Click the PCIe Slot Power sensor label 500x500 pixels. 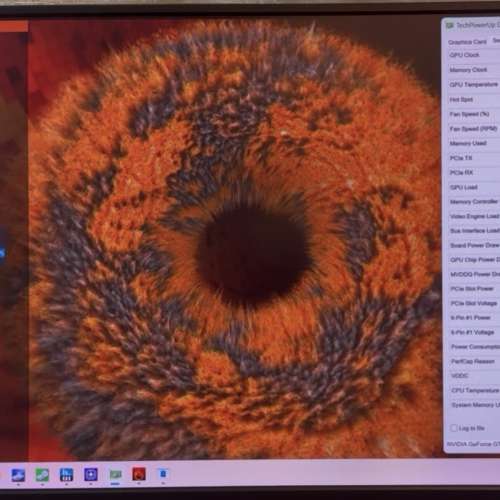pyautogui.click(x=472, y=289)
